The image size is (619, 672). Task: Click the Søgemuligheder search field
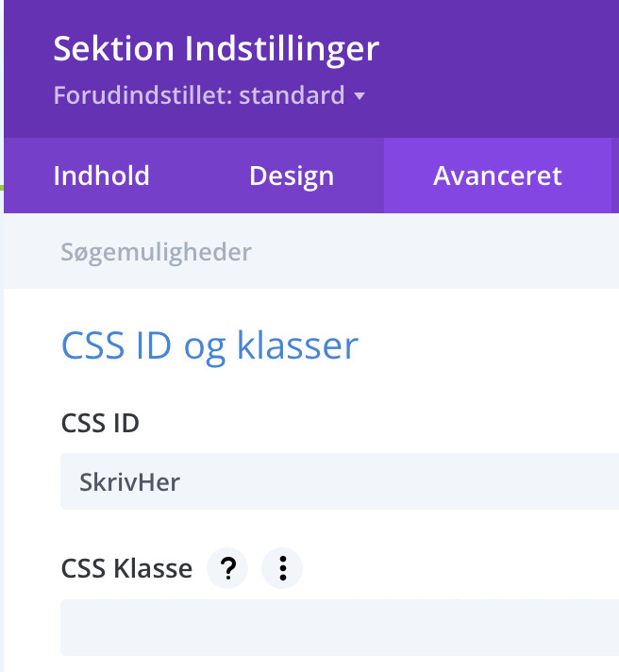coord(157,252)
